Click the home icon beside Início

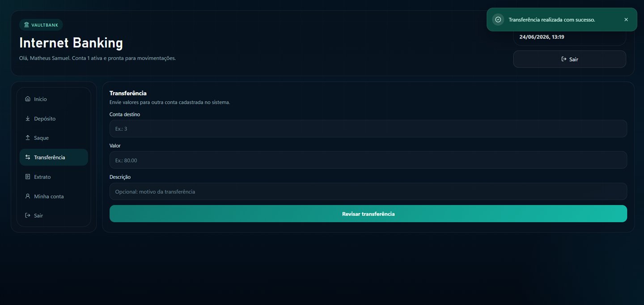click(x=28, y=99)
